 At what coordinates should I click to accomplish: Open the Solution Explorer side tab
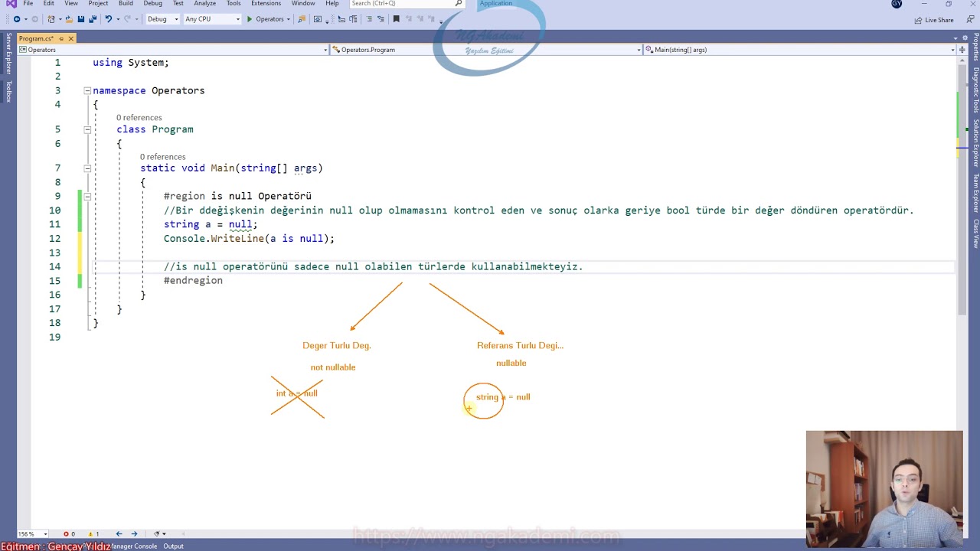tap(975, 144)
